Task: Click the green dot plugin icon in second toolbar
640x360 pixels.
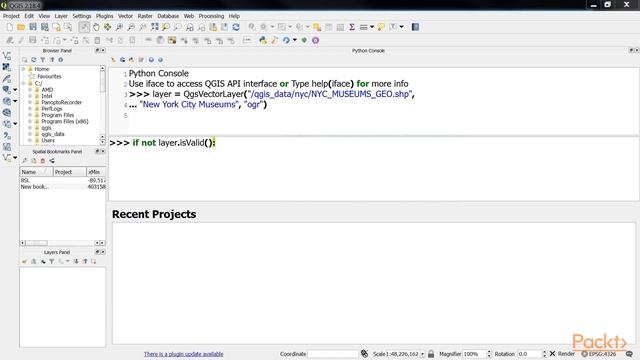Action: click(x=304, y=40)
